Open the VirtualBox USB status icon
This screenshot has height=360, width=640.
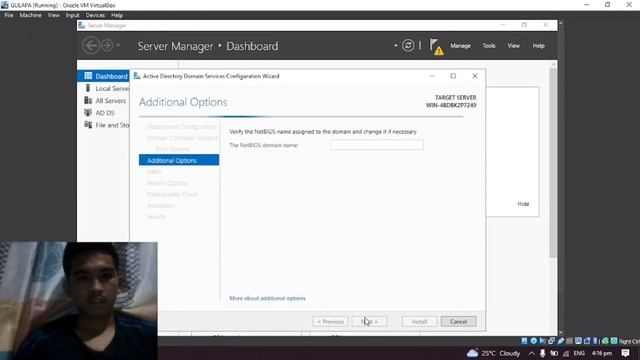point(560,341)
